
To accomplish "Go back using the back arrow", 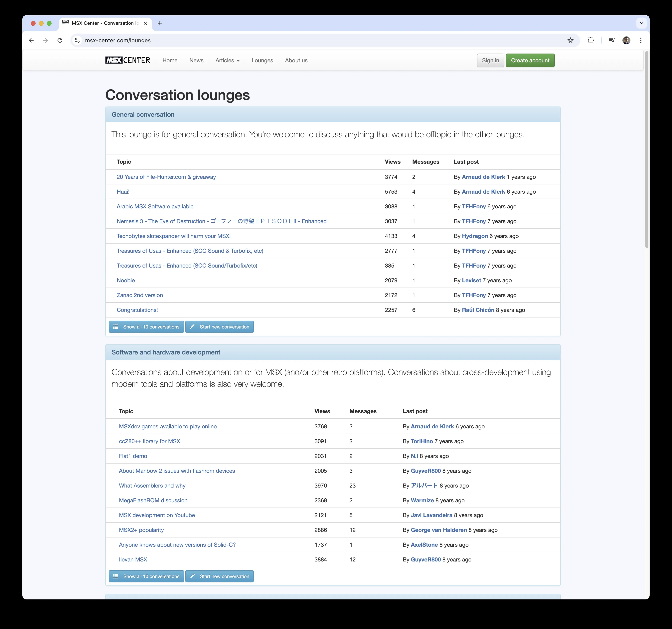I will click(x=31, y=41).
